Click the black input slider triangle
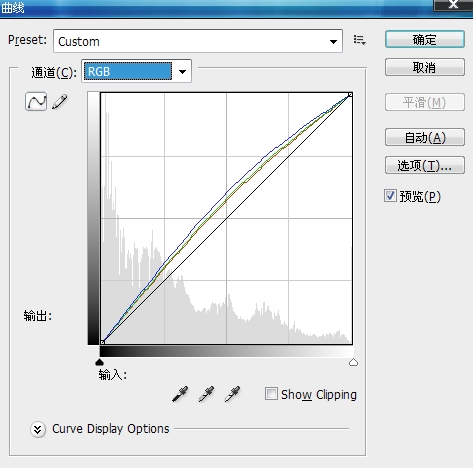This screenshot has height=468, width=473. (99, 362)
